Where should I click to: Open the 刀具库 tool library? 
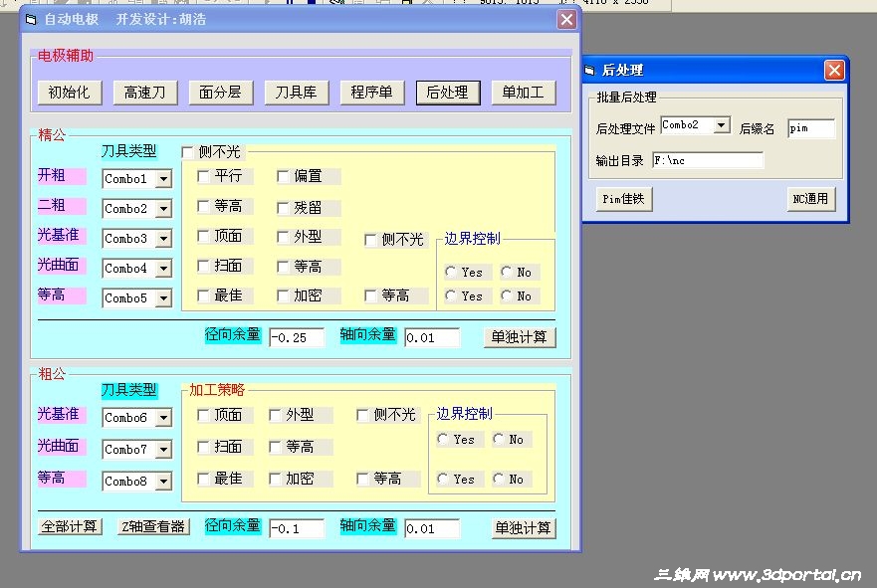[296, 92]
